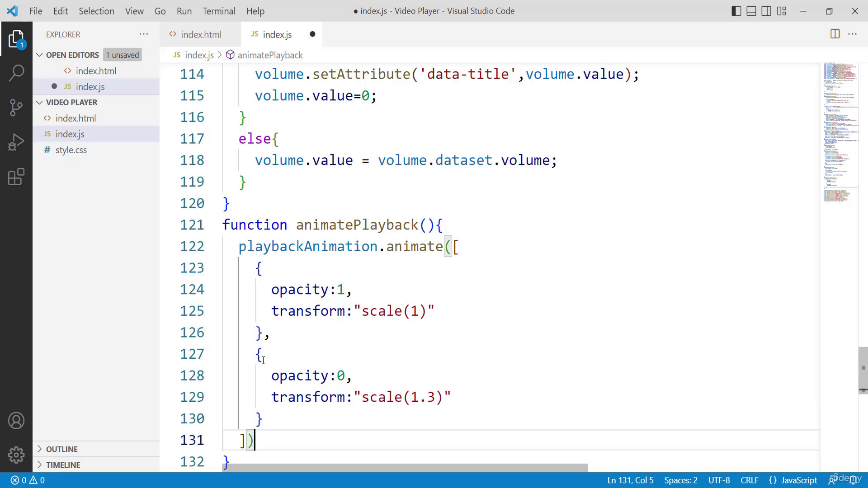Click the horizontal scrollbar of the editor
The width and height of the screenshot is (868, 488).
(x=405, y=468)
